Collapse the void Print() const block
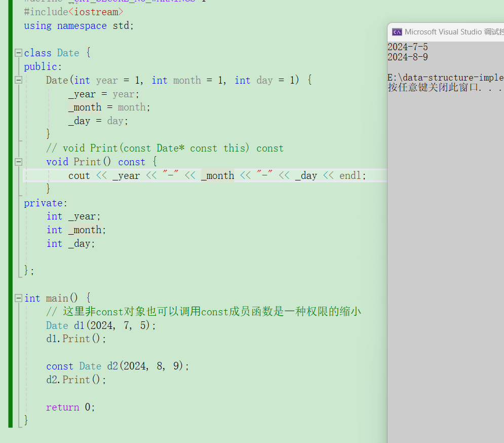The width and height of the screenshot is (504, 443). (19, 162)
